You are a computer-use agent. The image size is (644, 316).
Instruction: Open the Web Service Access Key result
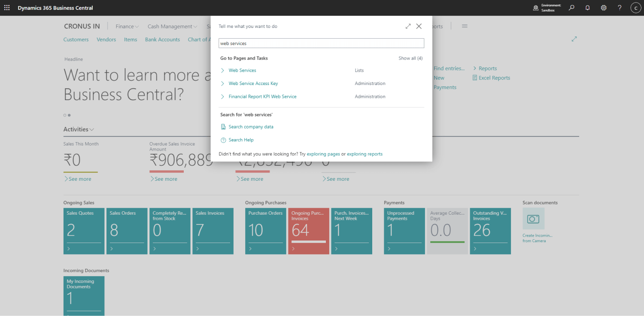(x=253, y=83)
